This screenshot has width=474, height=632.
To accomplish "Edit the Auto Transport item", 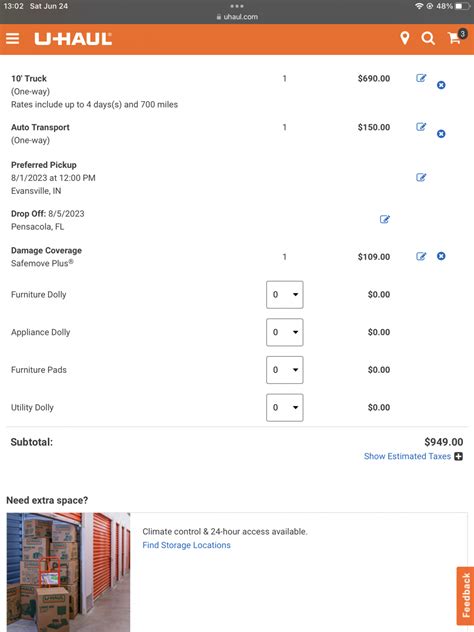I will click(x=421, y=127).
